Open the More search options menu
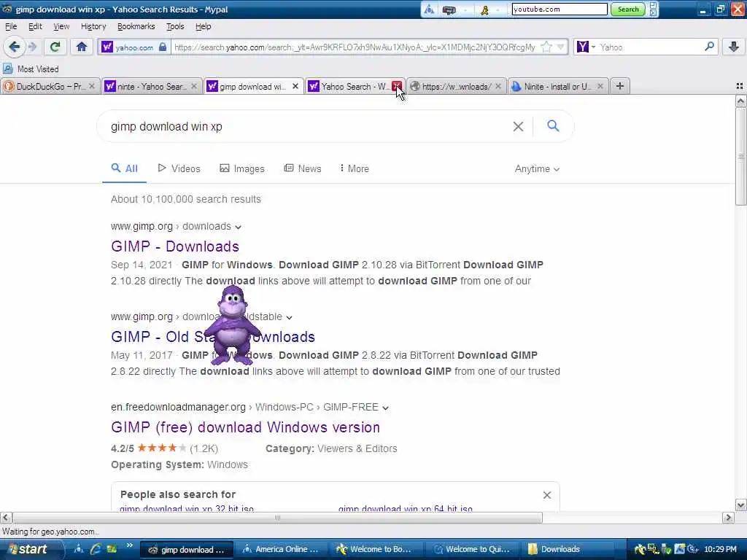Image resolution: width=747 pixels, height=560 pixels. 355,168
